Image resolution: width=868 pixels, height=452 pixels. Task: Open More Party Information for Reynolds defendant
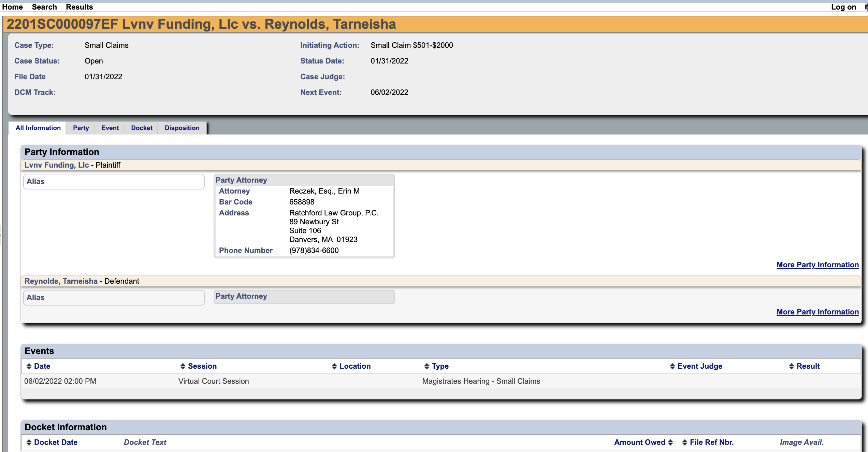(817, 312)
